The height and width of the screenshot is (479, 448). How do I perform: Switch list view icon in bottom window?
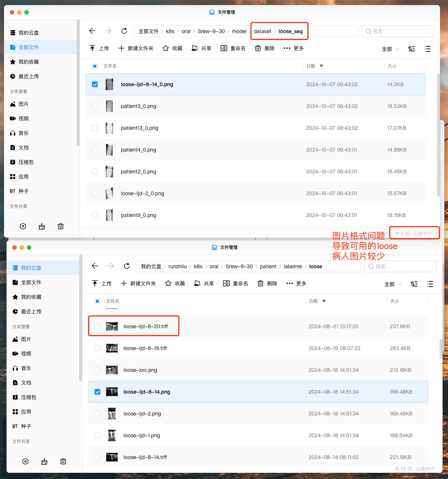tap(430, 284)
